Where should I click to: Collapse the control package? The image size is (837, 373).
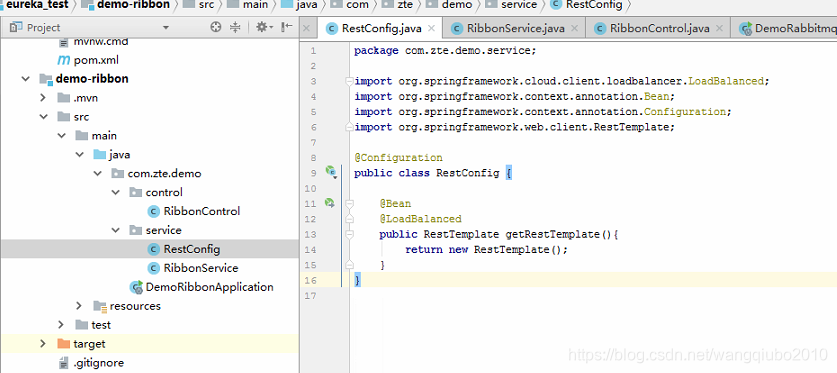pyautogui.click(x=116, y=192)
